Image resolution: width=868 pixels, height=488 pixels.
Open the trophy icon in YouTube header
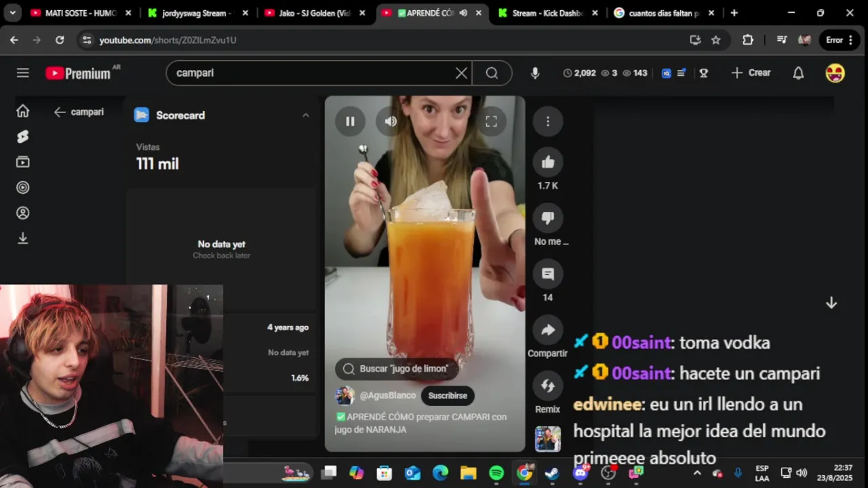703,73
